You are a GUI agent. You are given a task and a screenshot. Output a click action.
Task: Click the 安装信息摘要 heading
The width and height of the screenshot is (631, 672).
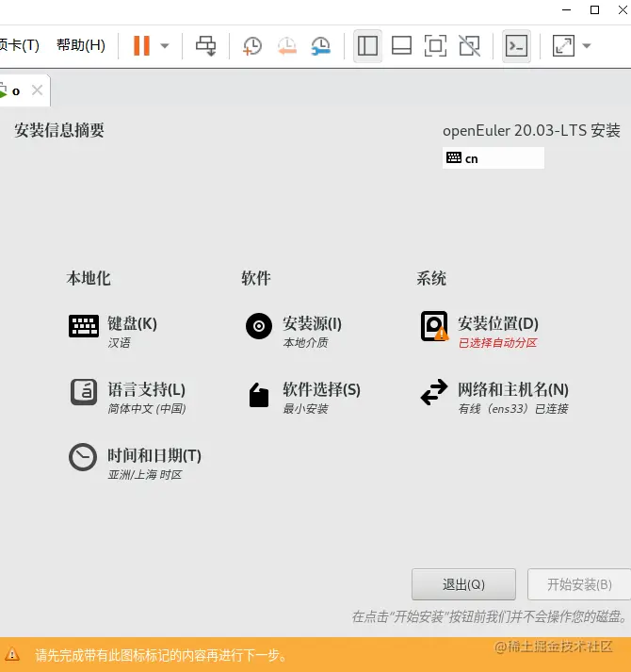pyautogui.click(x=59, y=130)
